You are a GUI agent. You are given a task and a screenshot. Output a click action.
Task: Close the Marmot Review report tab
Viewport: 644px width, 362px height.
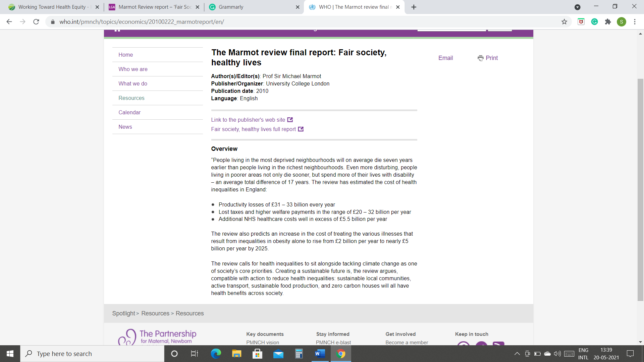click(197, 7)
